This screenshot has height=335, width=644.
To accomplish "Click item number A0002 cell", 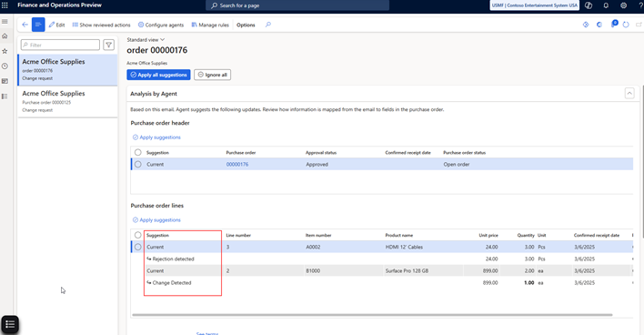I will 313,247.
